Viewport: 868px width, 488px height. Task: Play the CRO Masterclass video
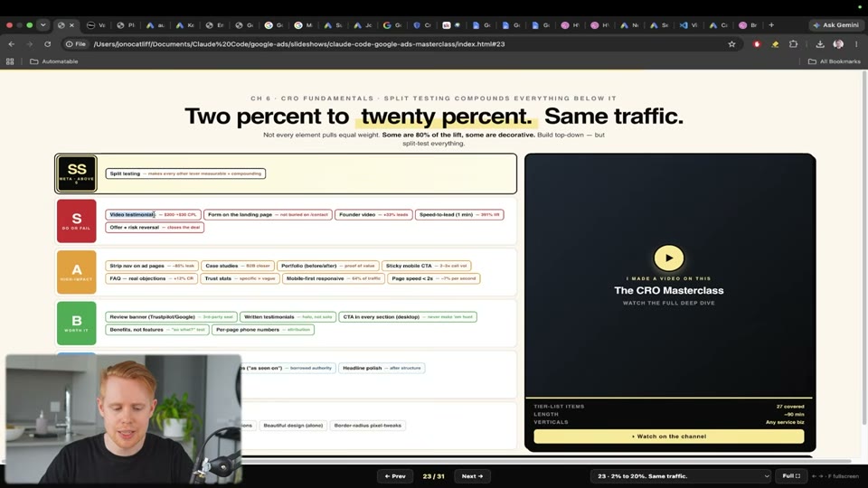[669, 258]
